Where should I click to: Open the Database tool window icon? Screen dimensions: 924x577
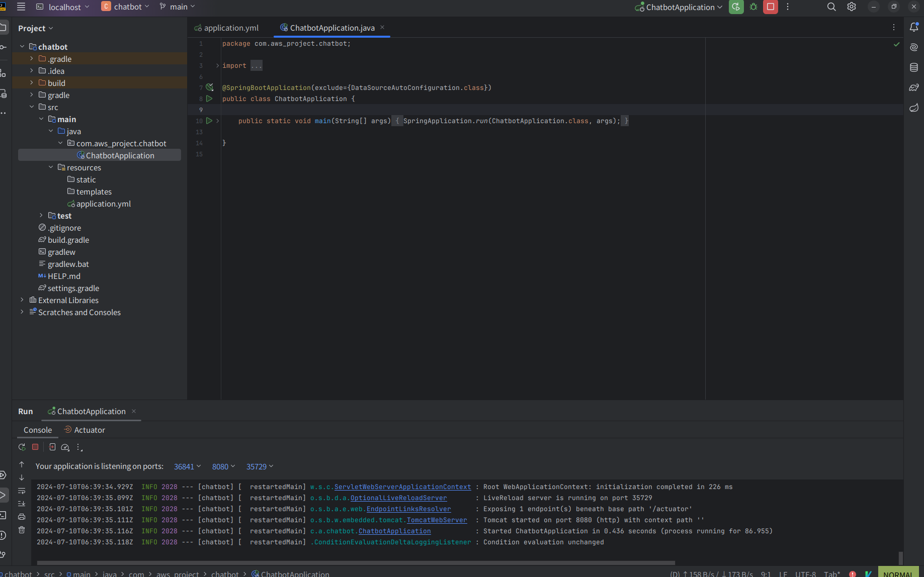pos(914,67)
